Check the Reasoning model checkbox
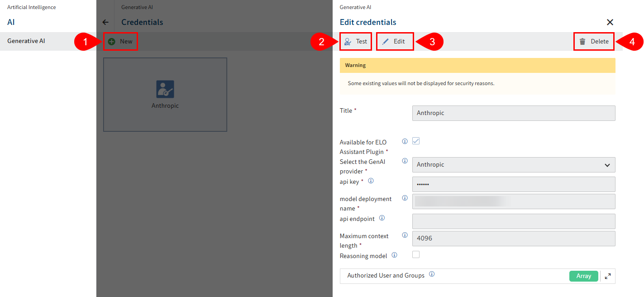 (x=416, y=254)
